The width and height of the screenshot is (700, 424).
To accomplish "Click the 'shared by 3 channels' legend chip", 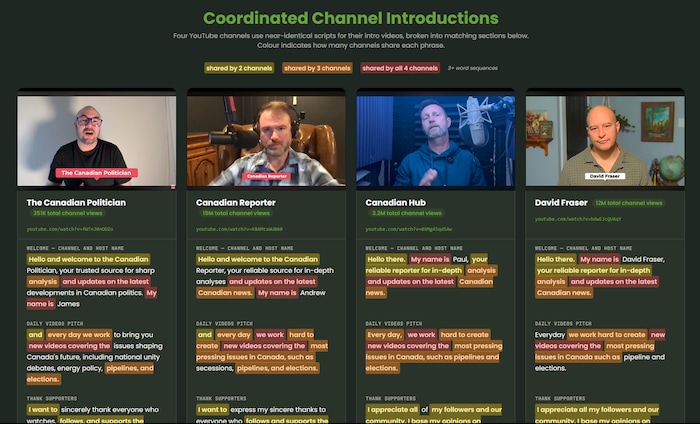I will point(317,68).
